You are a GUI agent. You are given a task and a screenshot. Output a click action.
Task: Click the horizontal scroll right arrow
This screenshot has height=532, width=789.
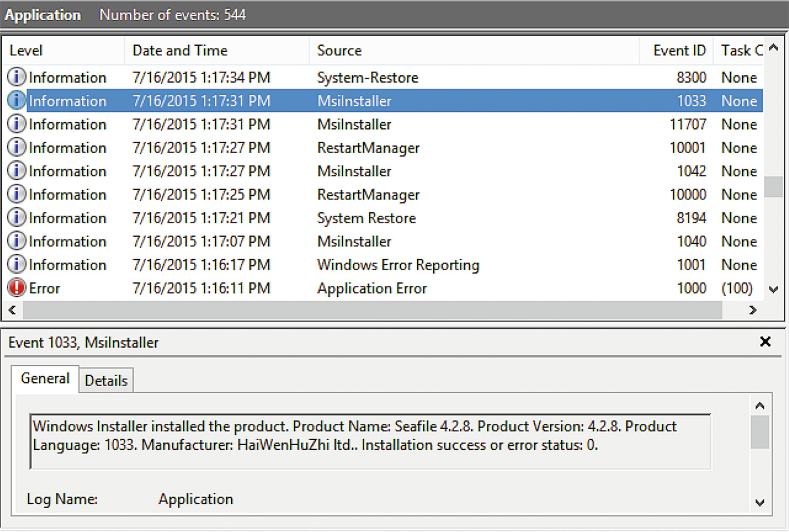(x=753, y=310)
